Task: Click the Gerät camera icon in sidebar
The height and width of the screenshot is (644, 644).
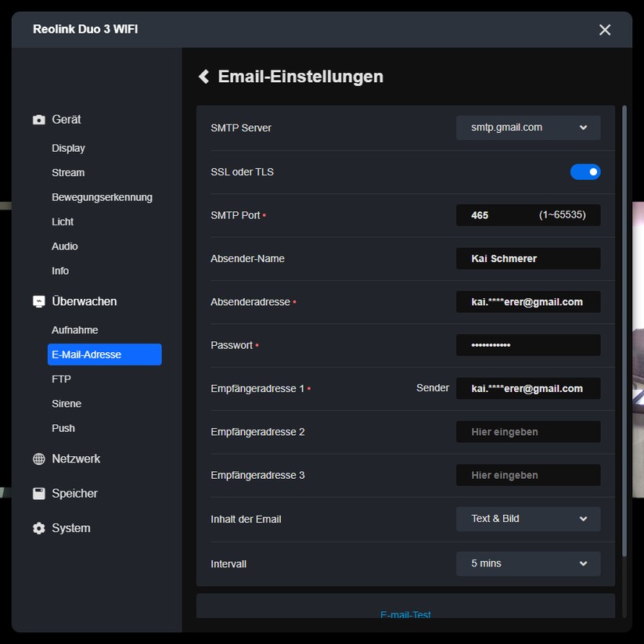Action: pos(38,119)
